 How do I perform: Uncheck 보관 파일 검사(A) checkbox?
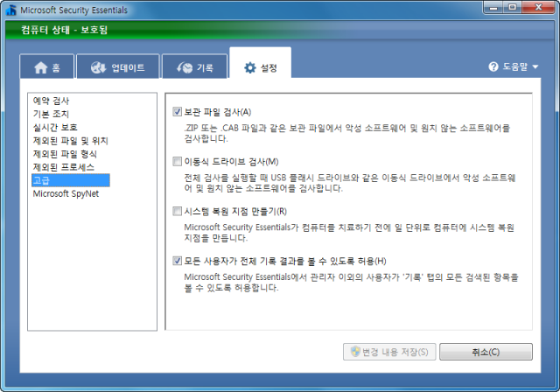(x=177, y=112)
